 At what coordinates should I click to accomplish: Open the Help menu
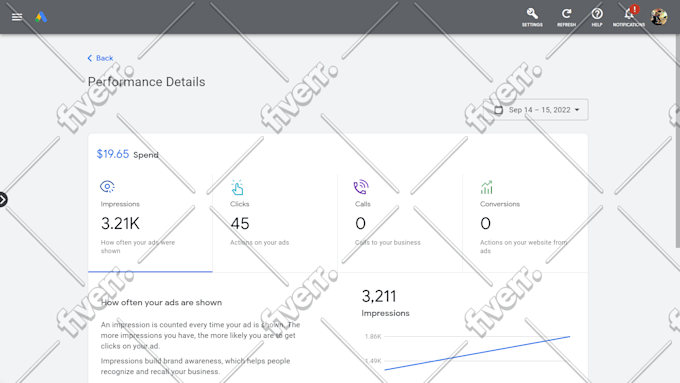pyautogui.click(x=597, y=17)
